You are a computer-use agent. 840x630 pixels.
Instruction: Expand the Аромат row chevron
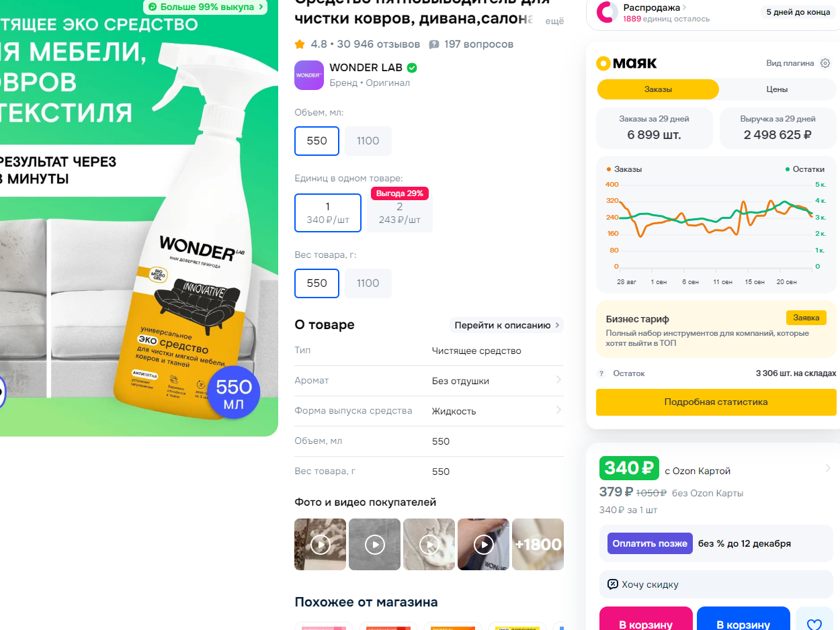(558, 380)
